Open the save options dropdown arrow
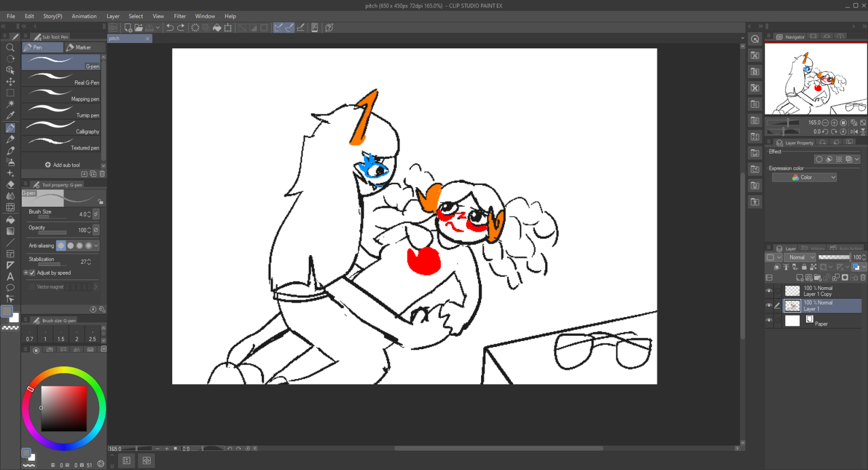Viewport: 868px width, 470px height. (x=158, y=27)
